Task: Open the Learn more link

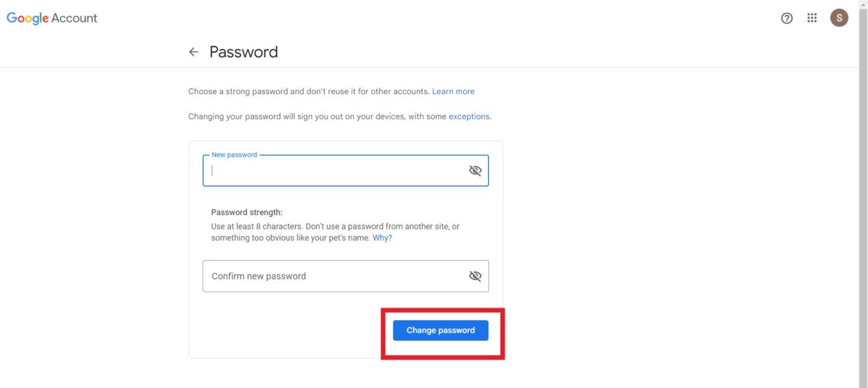Action: (454, 92)
